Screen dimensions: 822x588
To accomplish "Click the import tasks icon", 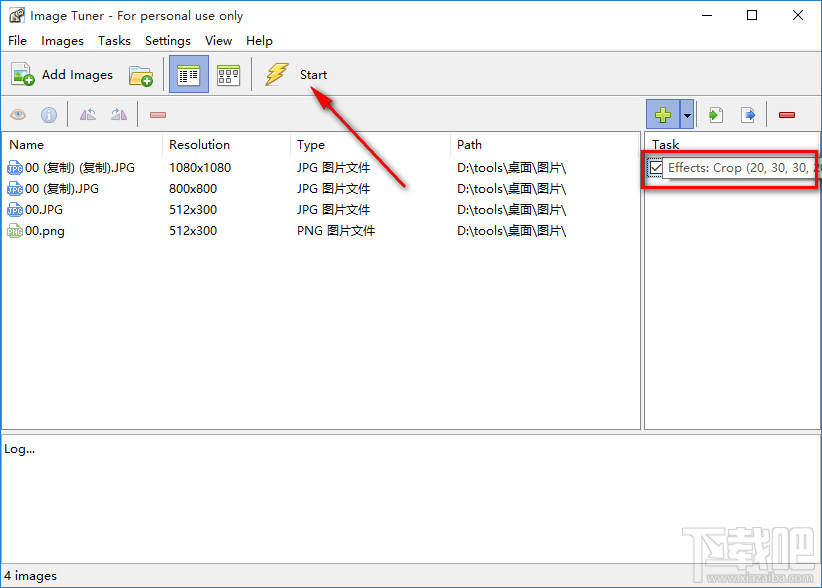I will click(716, 115).
